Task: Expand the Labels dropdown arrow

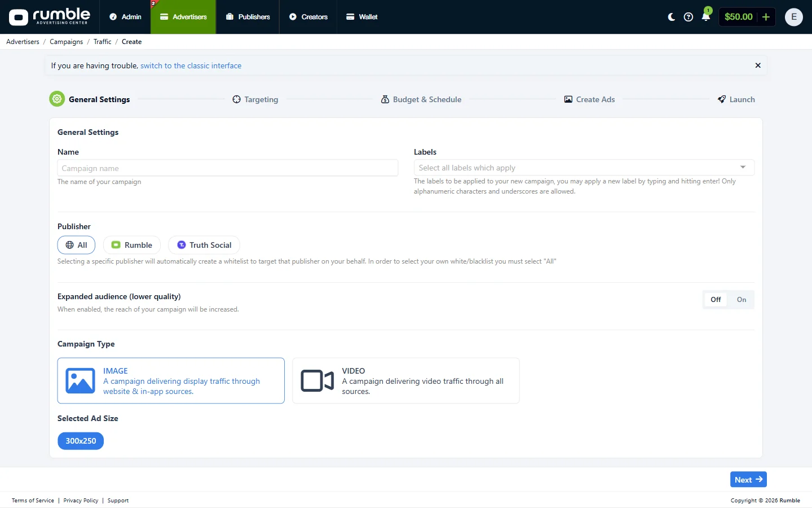Action: coord(743,167)
